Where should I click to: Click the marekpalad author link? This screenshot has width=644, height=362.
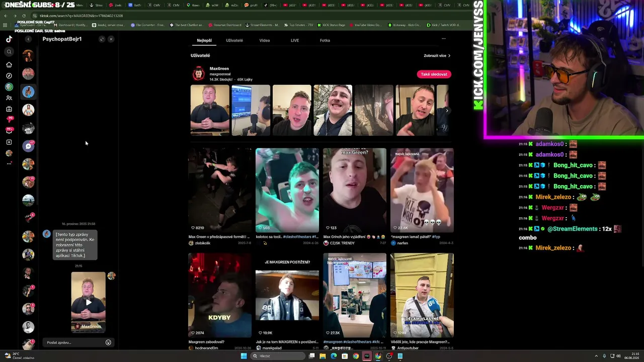pyautogui.click(x=272, y=348)
